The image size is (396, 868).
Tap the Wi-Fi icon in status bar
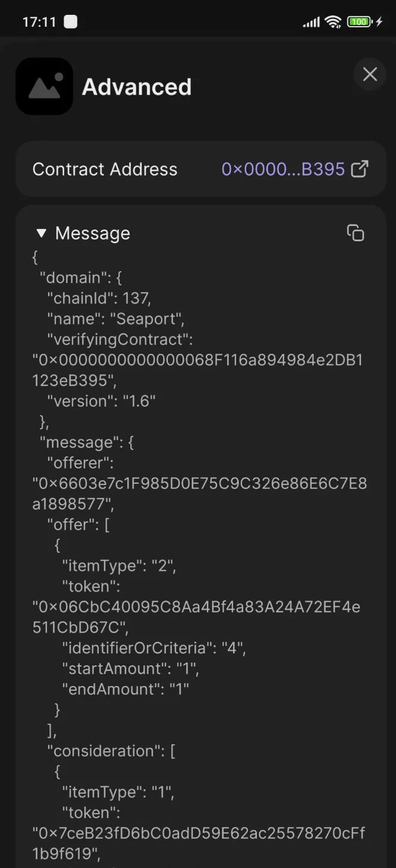click(334, 21)
